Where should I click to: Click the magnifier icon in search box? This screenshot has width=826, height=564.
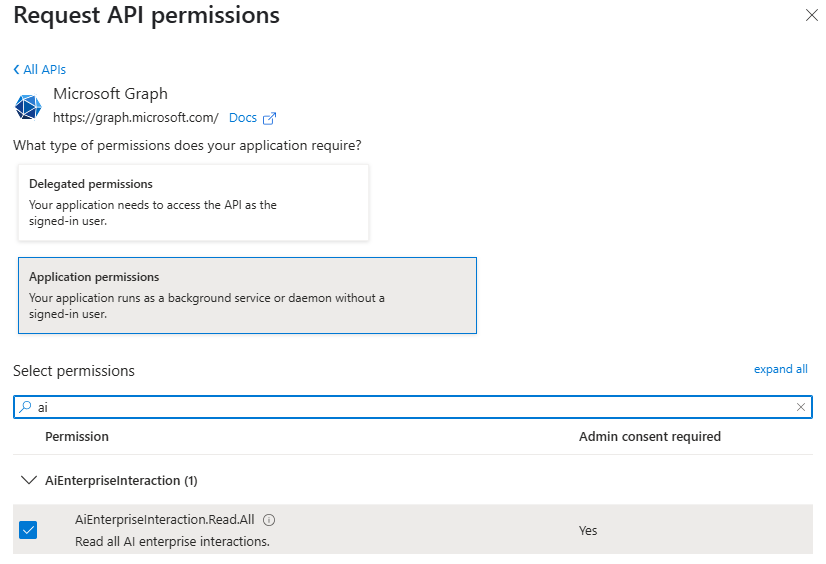click(x=26, y=407)
